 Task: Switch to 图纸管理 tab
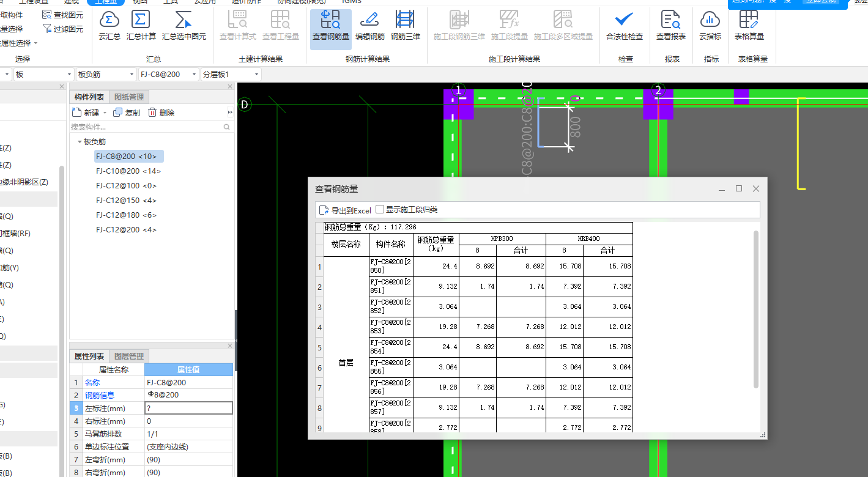pyautogui.click(x=129, y=97)
